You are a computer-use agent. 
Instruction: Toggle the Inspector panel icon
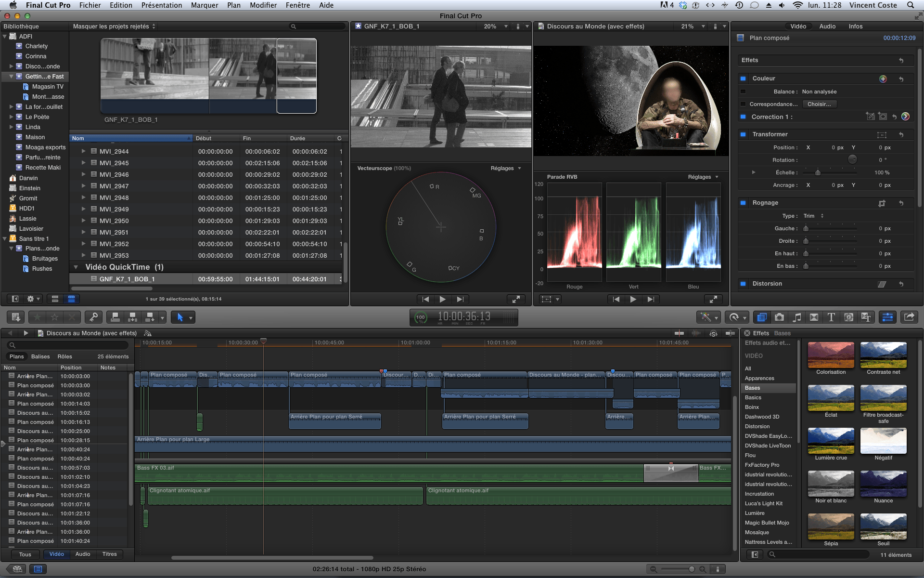pyautogui.click(x=887, y=317)
